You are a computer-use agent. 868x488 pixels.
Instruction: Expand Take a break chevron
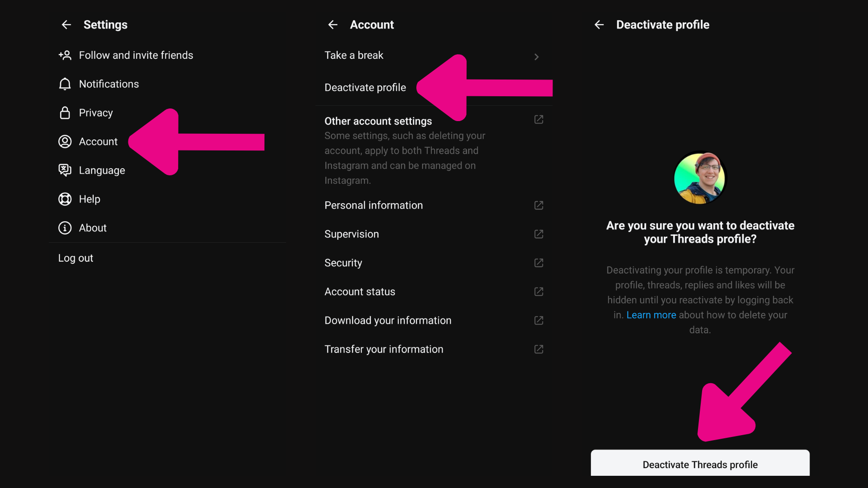537,57
